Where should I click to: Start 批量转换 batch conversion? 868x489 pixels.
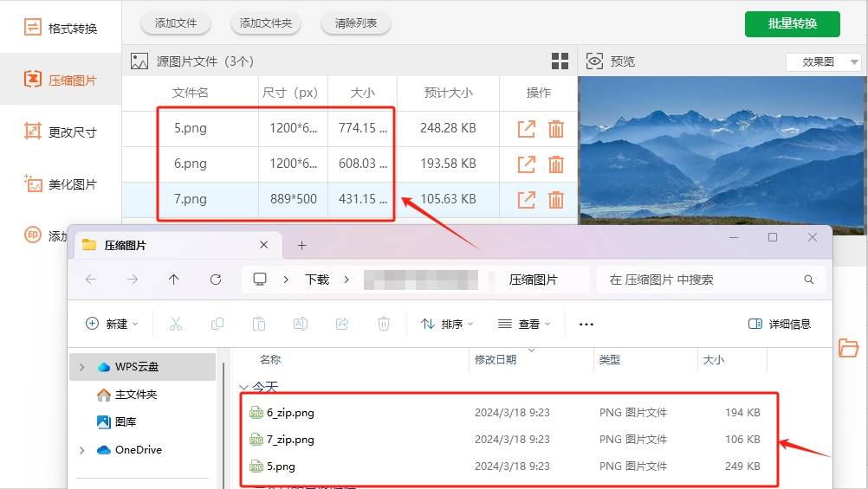[792, 23]
